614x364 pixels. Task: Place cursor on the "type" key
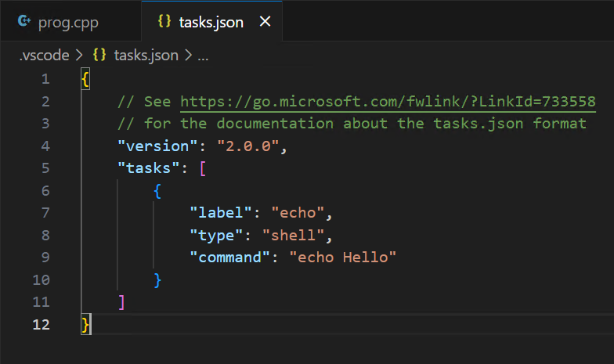216,235
